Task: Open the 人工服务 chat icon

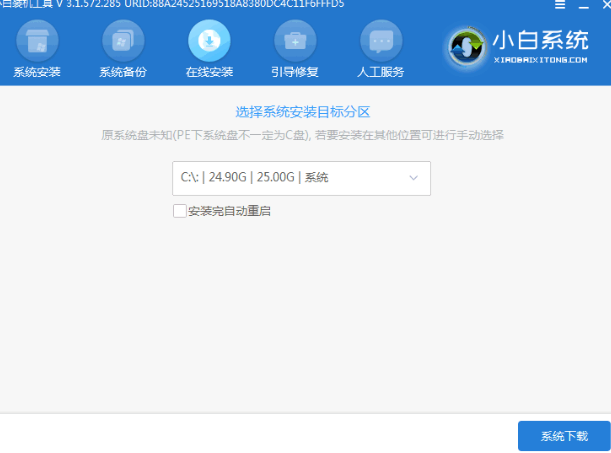Action: tap(381, 41)
